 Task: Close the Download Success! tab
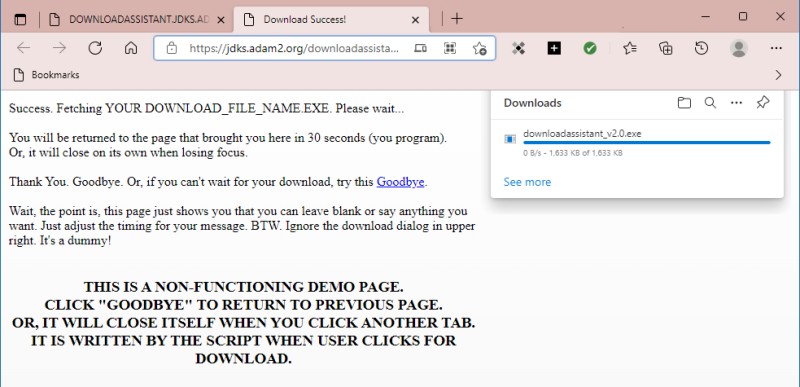click(415, 20)
